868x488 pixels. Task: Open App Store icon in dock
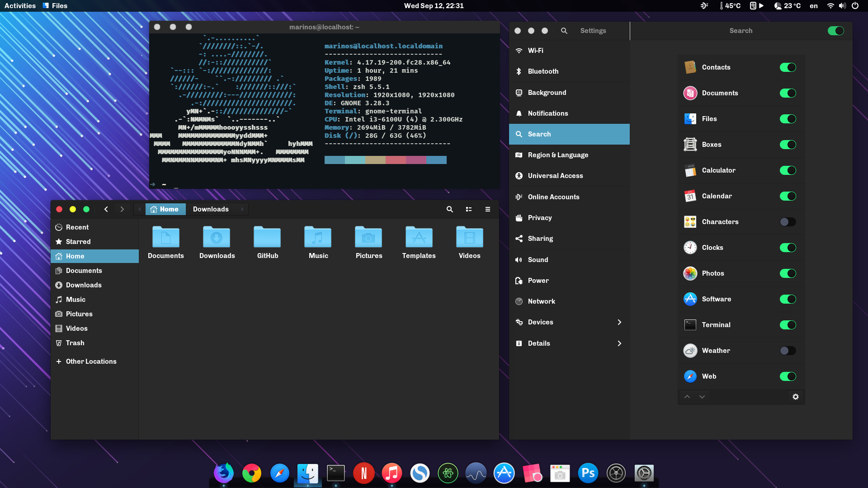click(x=504, y=473)
